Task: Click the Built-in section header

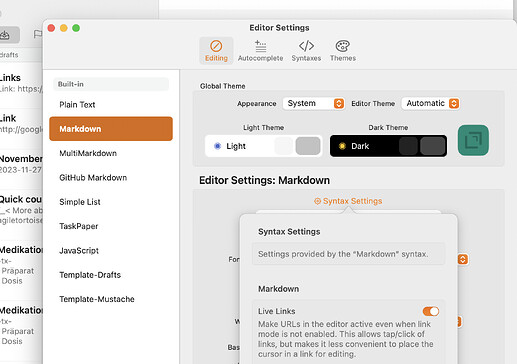Action: point(111,84)
